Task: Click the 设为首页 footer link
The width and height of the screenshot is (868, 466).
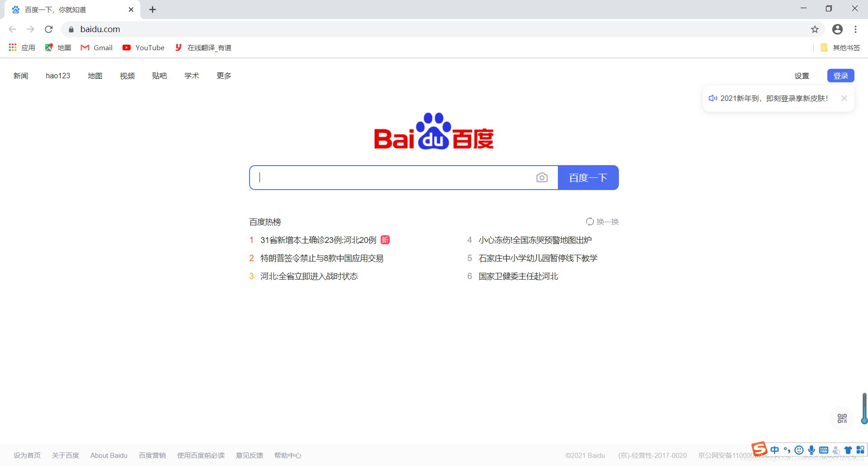Action: pos(27,455)
